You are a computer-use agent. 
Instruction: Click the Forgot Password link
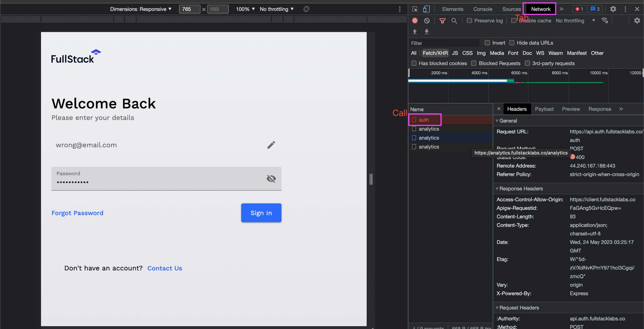tap(77, 213)
